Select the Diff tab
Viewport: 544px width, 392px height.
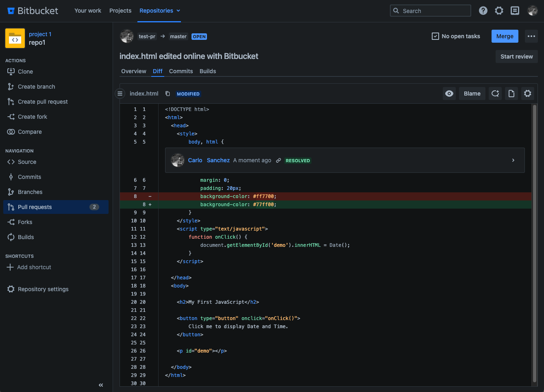tap(158, 71)
